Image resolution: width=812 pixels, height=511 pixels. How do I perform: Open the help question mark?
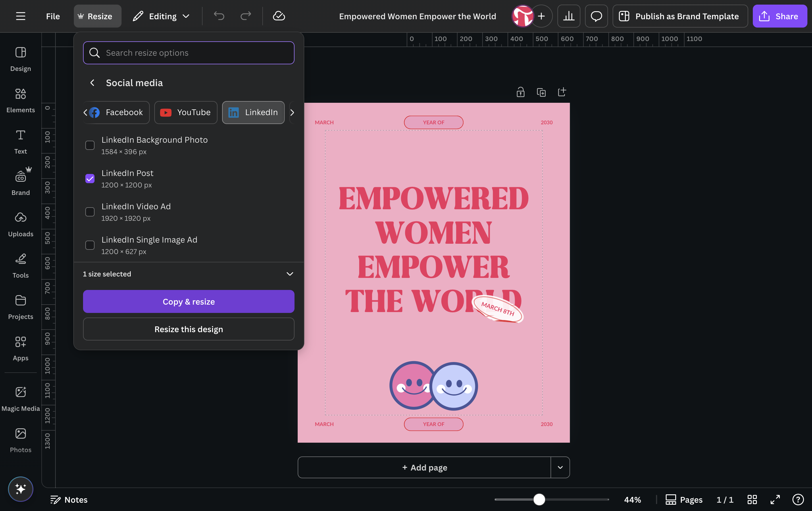[x=798, y=500]
